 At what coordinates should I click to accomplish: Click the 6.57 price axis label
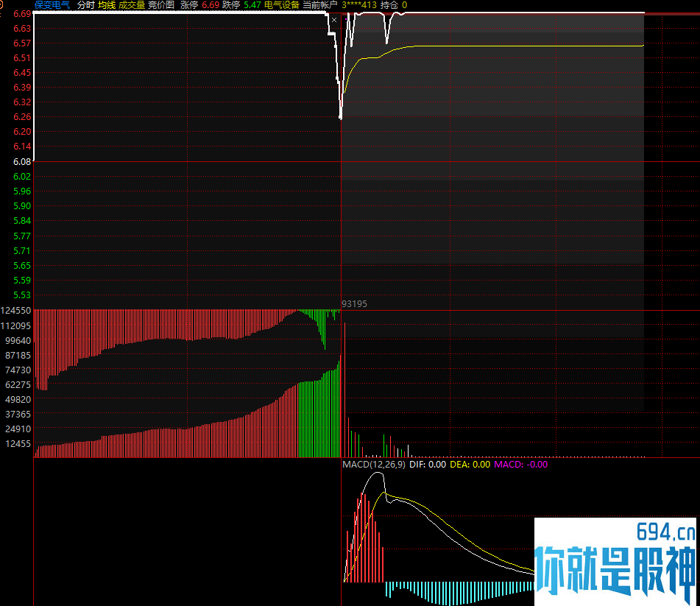[x=22, y=43]
